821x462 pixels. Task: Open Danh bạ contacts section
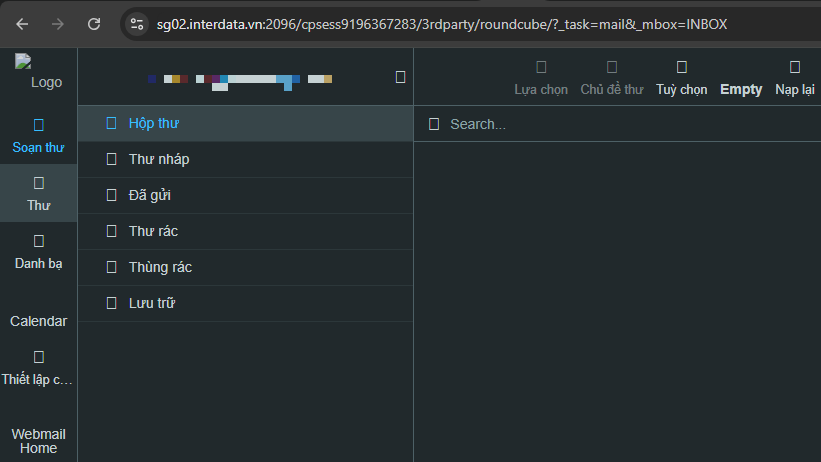click(39, 251)
